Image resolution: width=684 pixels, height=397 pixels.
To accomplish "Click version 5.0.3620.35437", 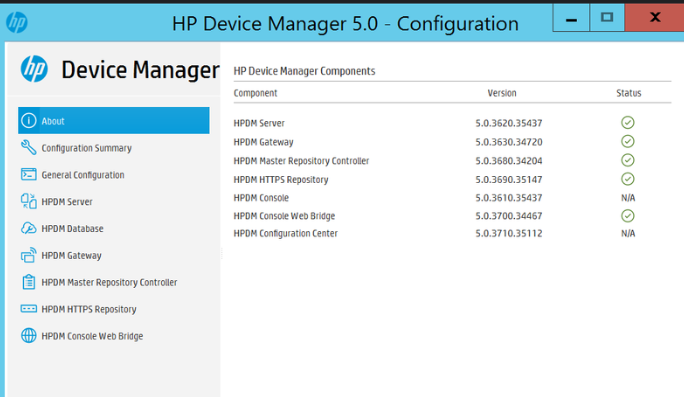I will 509,123.
